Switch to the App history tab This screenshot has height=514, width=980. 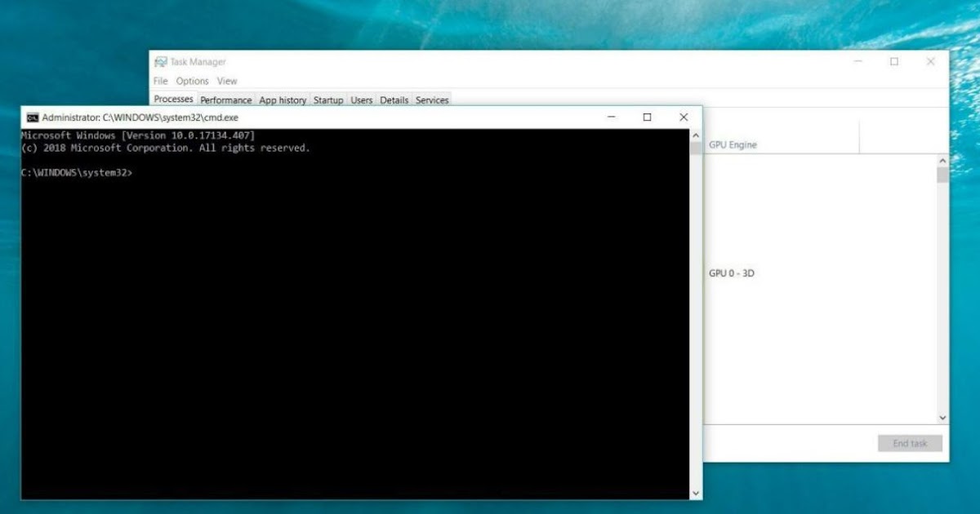click(x=283, y=100)
